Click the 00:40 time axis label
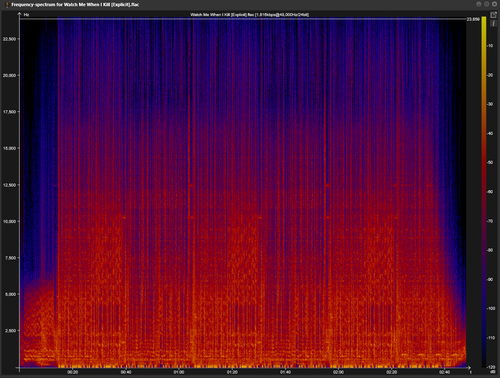500x378 pixels. pyautogui.click(x=126, y=372)
